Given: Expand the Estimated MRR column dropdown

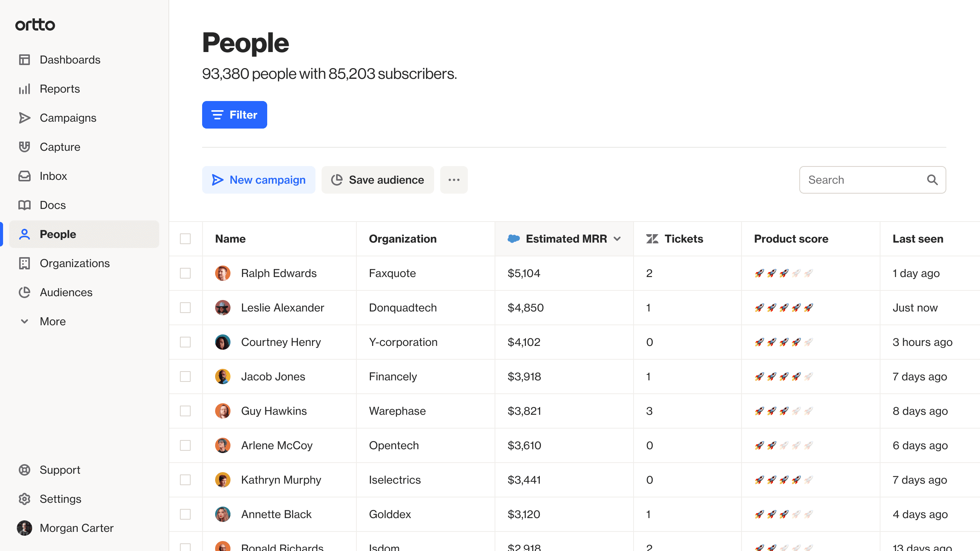Looking at the screenshot, I should coord(617,239).
